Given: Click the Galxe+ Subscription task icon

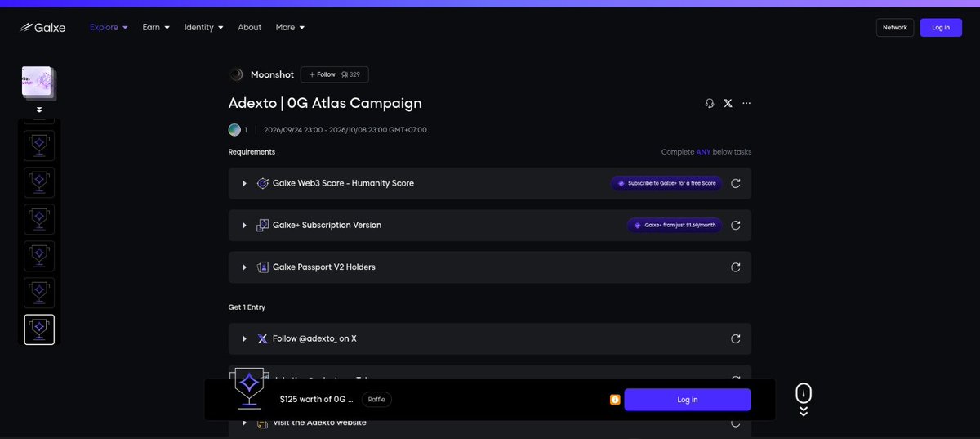Looking at the screenshot, I should click(263, 225).
